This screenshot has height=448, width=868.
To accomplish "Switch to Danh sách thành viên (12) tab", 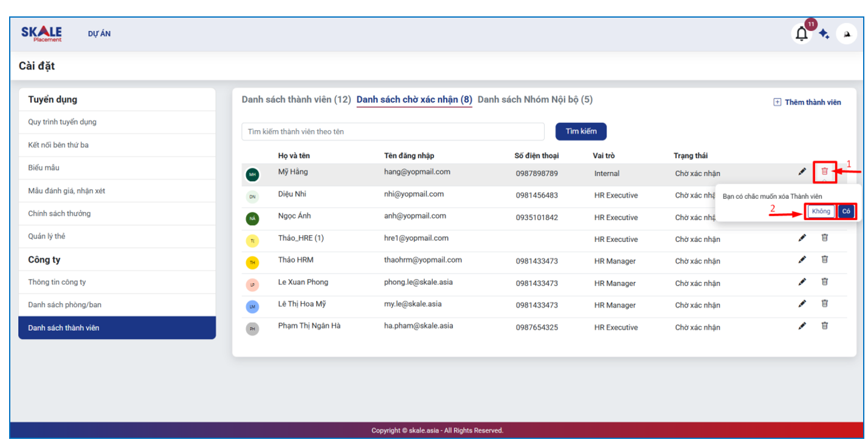I will [x=296, y=100].
